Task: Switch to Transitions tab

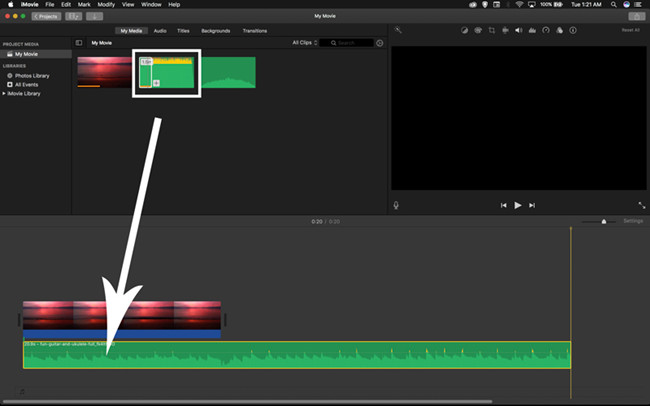Action: 255,31
